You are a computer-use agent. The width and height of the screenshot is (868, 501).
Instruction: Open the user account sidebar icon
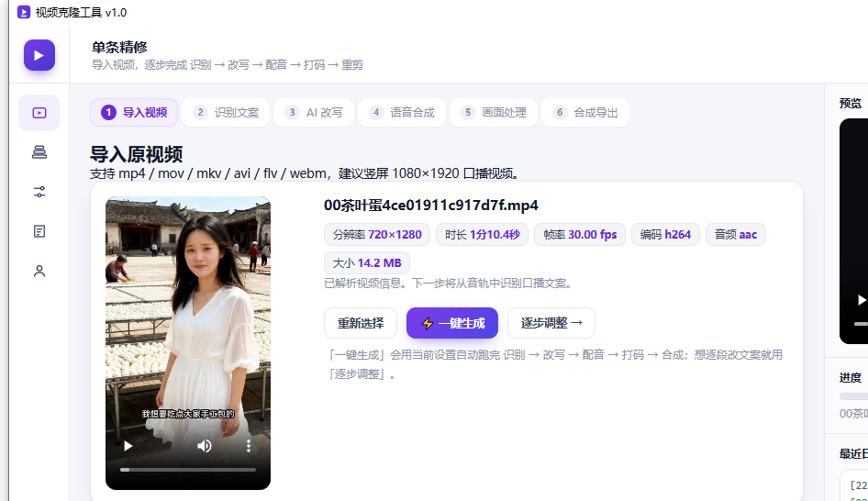click(39, 271)
